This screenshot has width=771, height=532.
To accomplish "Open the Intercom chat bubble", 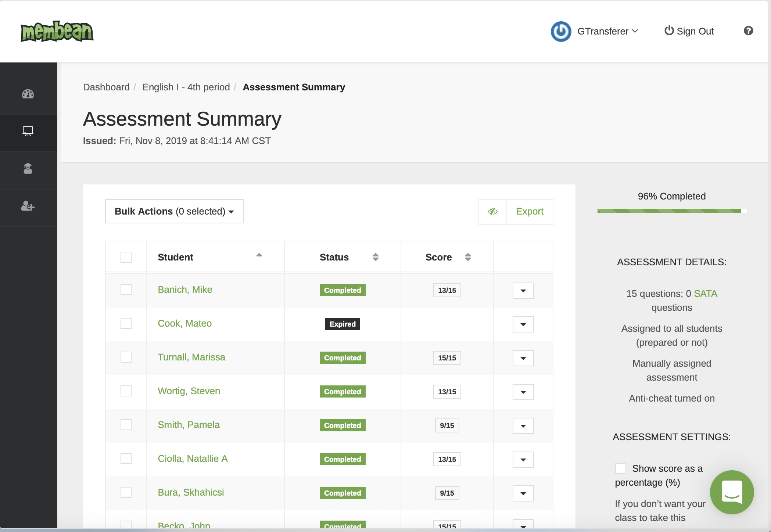I will point(732,492).
